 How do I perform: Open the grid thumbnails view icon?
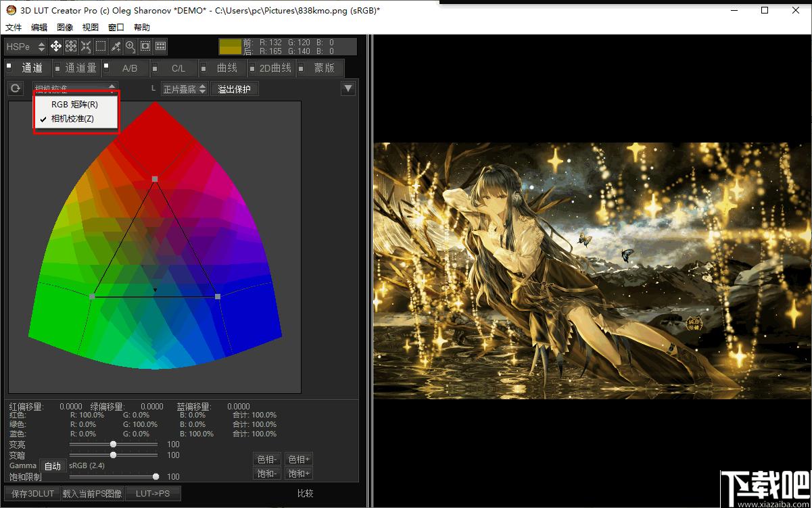click(160, 47)
